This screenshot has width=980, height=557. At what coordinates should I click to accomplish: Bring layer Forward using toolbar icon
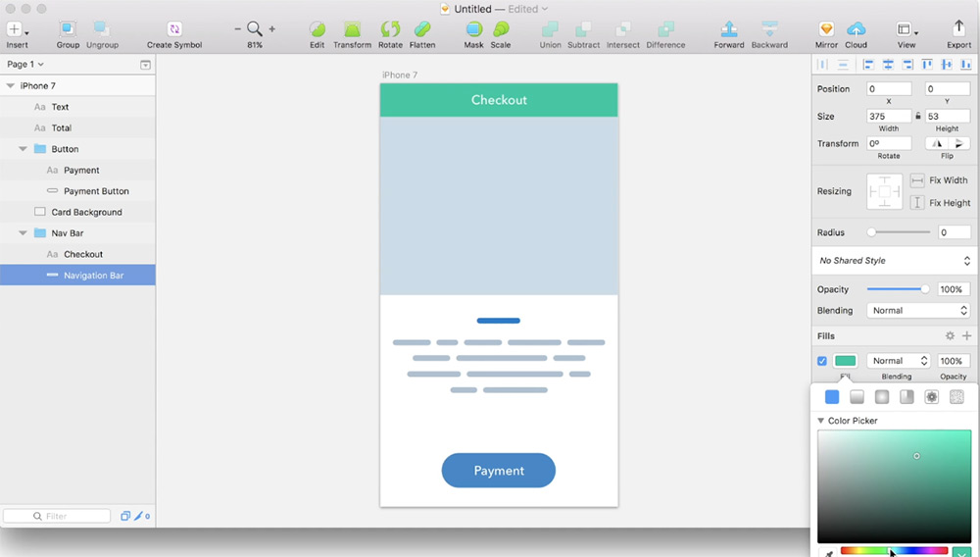pyautogui.click(x=728, y=29)
